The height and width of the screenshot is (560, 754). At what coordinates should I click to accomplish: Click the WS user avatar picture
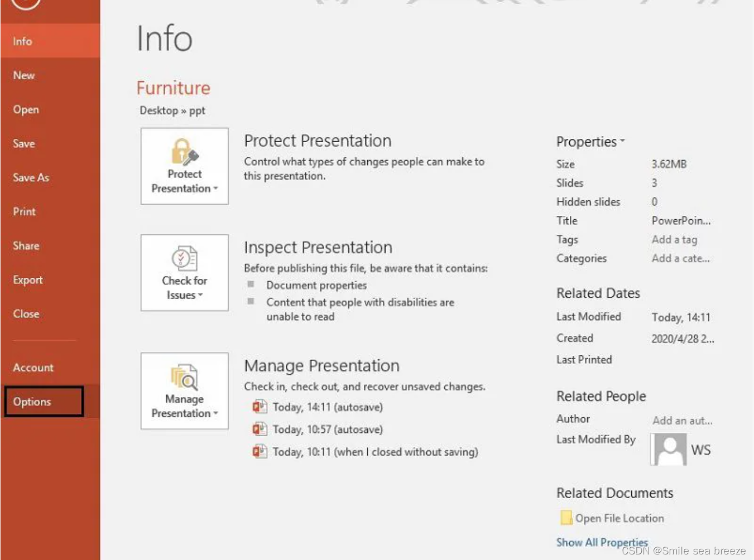tap(669, 450)
